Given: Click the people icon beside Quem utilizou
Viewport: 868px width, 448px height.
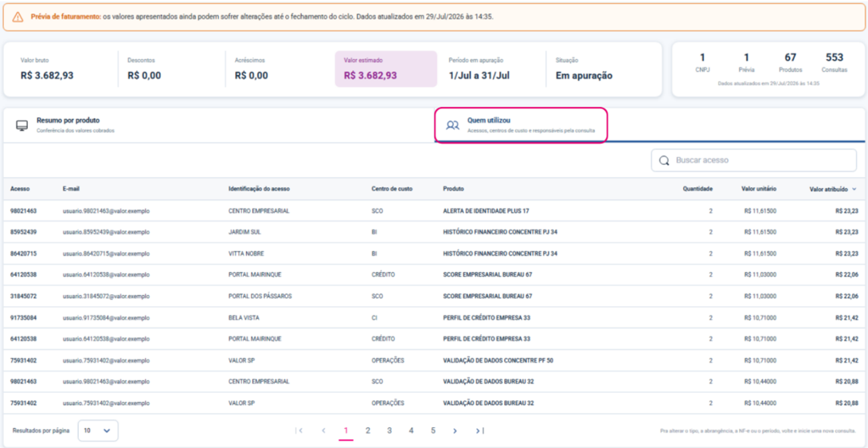Looking at the screenshot, I should pos(453,125).
